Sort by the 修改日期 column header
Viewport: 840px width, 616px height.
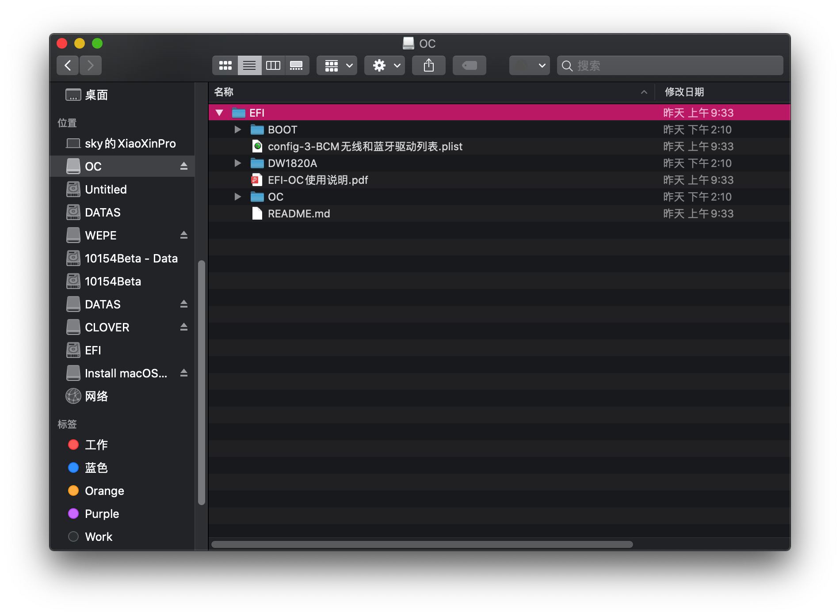(684, 92)
